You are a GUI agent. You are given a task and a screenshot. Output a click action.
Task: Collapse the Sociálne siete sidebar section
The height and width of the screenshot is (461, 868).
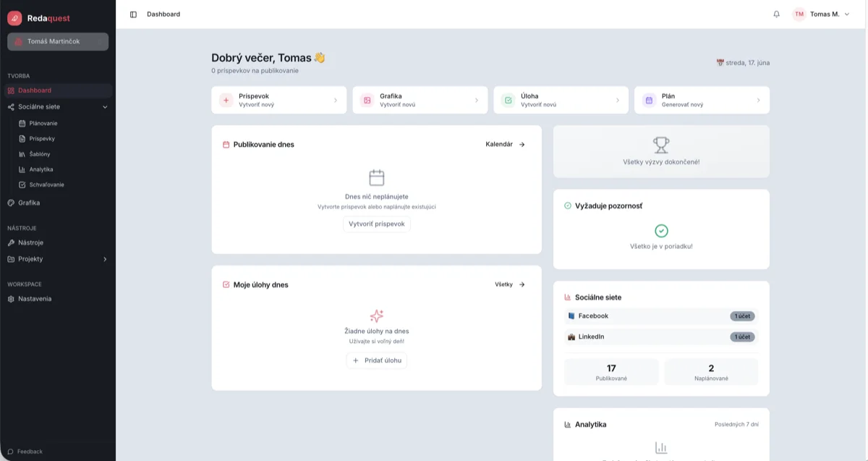(105, 107)
